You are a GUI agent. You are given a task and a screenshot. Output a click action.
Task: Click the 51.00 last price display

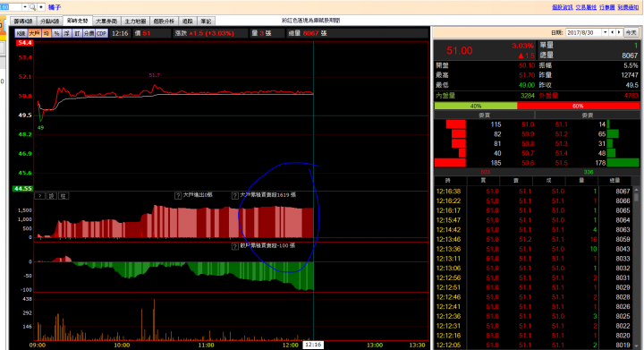459,50
